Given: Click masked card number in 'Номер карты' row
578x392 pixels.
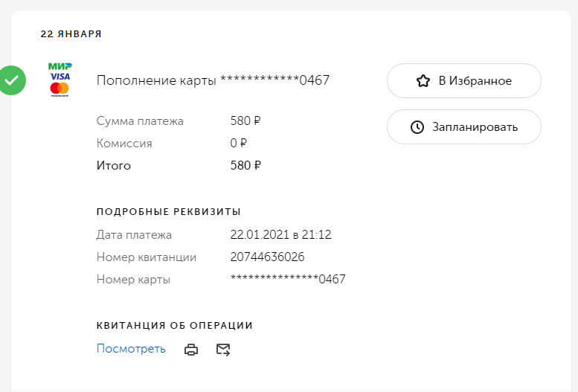Looking at the screenshot, I should pos(288,280).
